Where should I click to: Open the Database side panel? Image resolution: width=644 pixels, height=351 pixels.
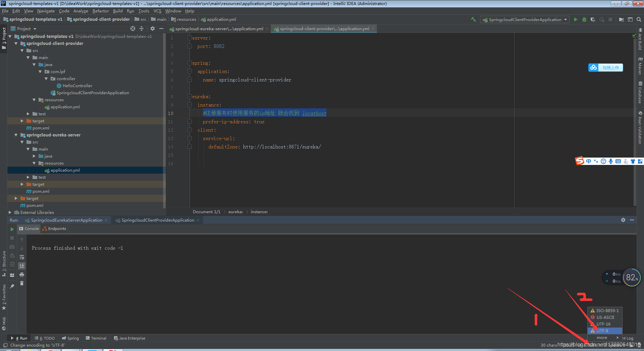click(x=640, y=92)
